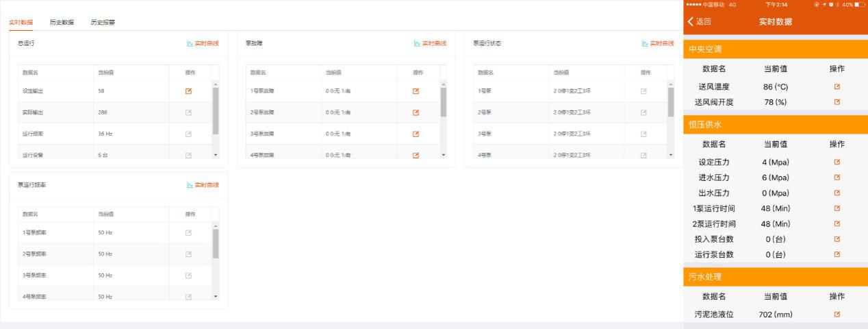The image size is (868, 329).
Task: Click scroll-down arrow in 泵运行状态 table
Action: coord(671,155)
